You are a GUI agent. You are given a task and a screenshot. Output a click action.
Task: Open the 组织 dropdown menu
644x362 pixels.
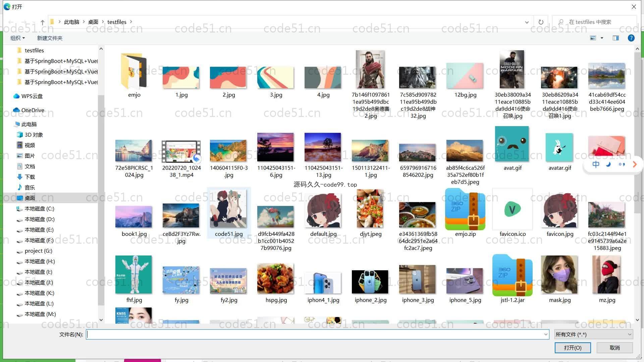(x=17, y=38)
